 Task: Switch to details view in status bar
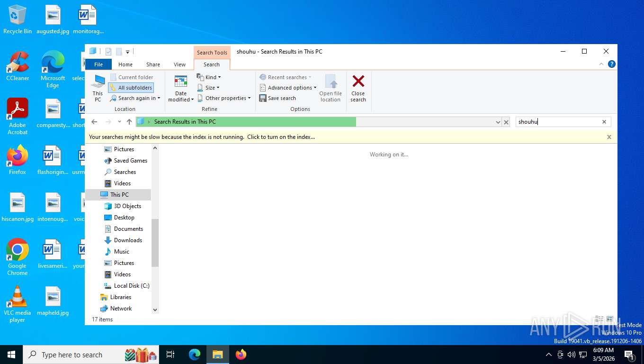tap(599, 319)
